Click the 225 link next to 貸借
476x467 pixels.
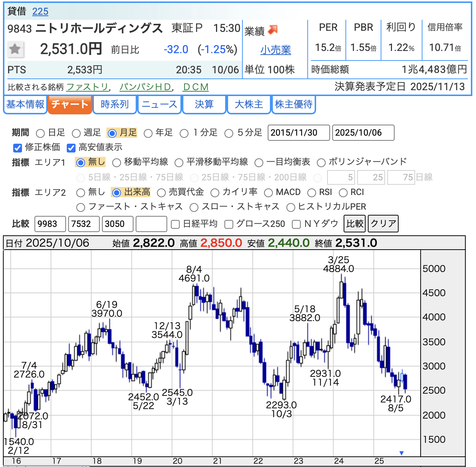(40, 11)
